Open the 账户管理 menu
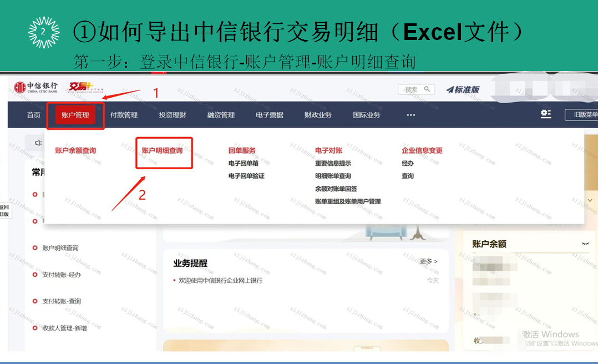Viewport: 598px width, 364px height. 75,115
